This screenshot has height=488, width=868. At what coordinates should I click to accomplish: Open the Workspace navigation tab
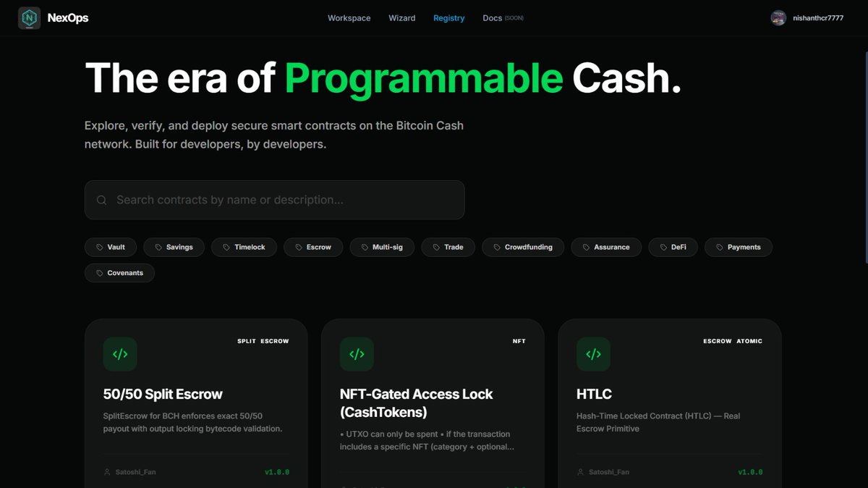349,18
